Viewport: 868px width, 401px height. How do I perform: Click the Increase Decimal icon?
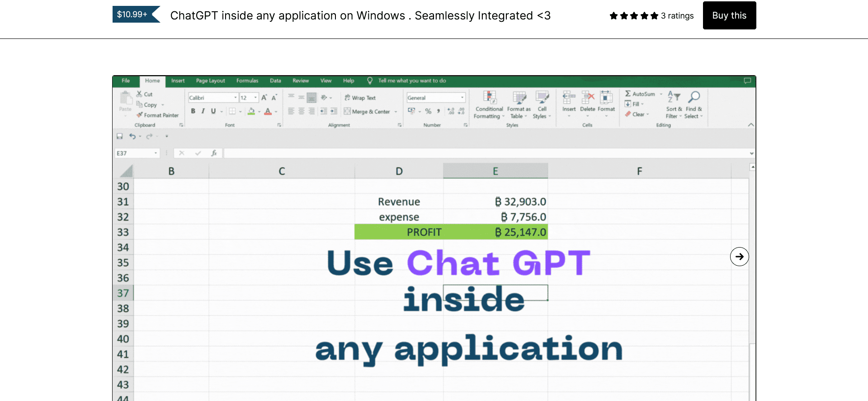click(x=451, y=111)
